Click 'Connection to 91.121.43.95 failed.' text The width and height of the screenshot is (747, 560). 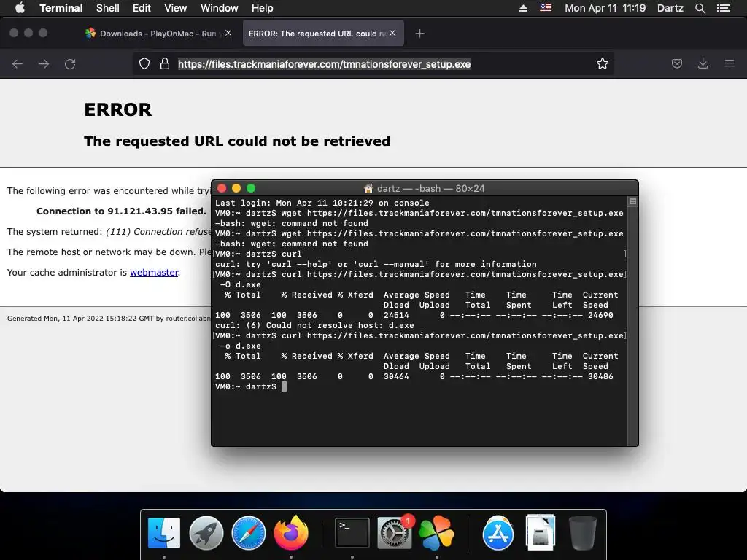[122, 211]
